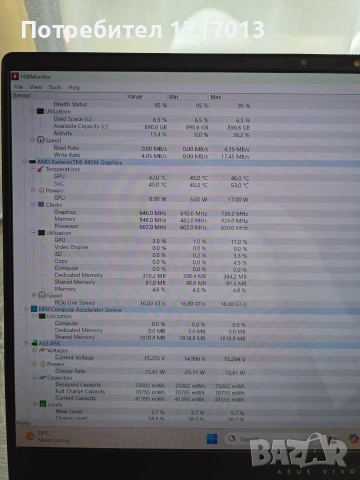Collapse the drive Utilization node above Used Space
This screenshot has width=360, height=480.
(32, 111)
